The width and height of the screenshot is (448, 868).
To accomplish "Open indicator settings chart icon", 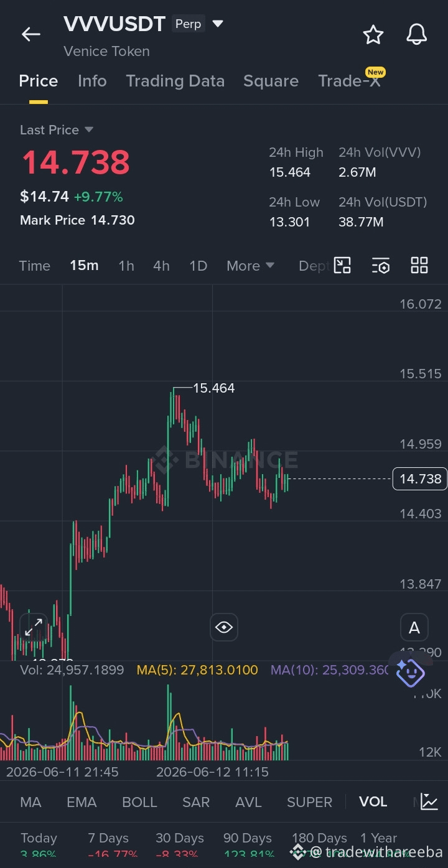I will [x=429, y=801].
